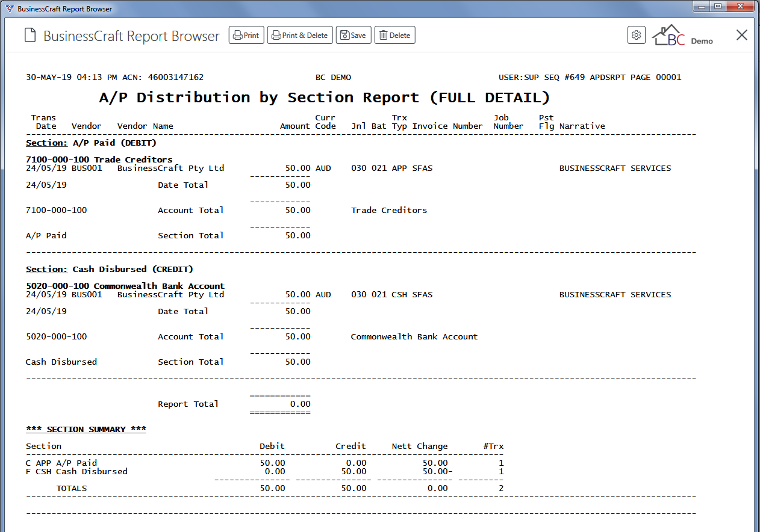Click the #Trx total value 2
This screenshot has width=760, height=532.
501,489
